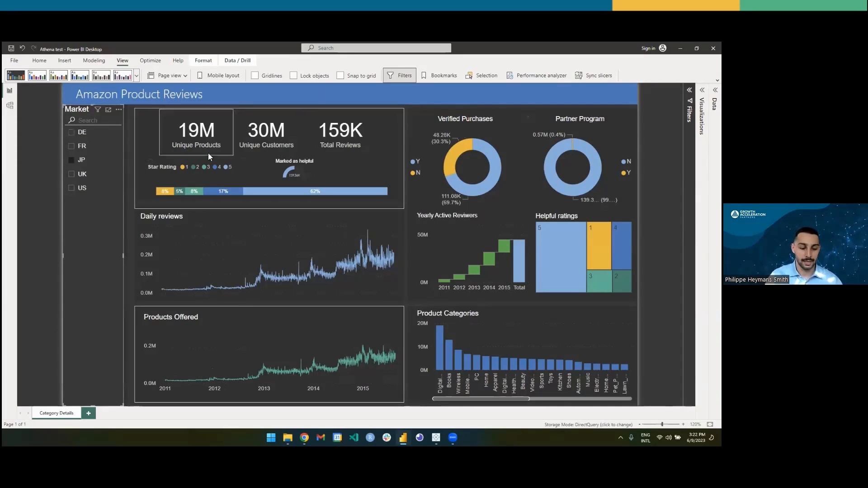The image size is (868, 488).
Task: Tick the UK market checkbox
Action: click(71, 174)
